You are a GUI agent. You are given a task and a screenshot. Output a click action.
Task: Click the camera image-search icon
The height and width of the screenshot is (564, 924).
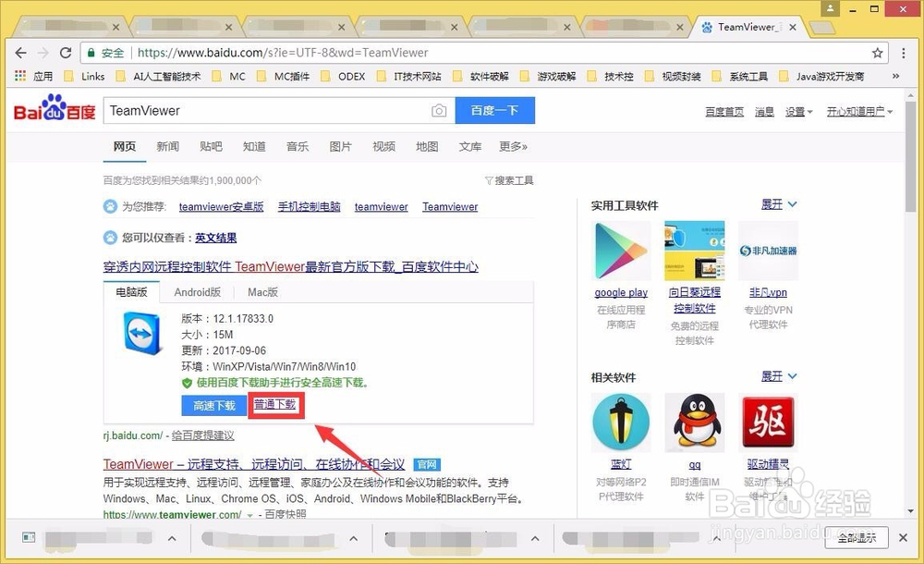[x=438, y=110]
